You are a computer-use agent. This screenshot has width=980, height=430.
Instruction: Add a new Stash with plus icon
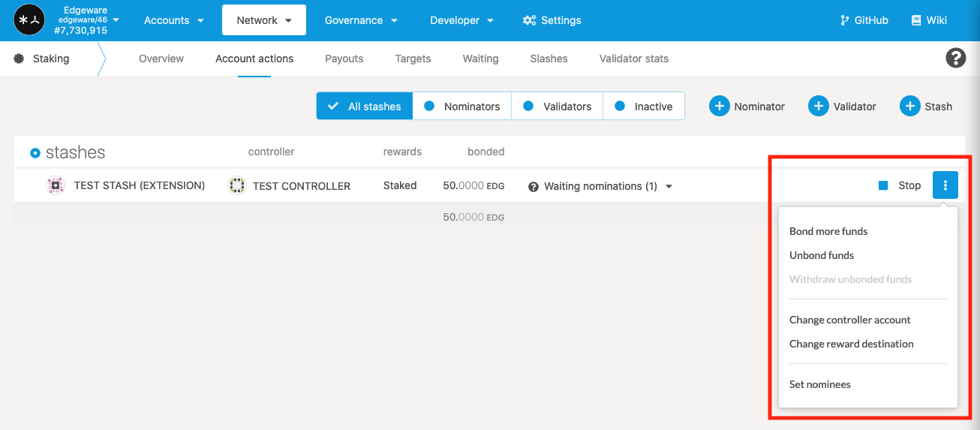909,107
